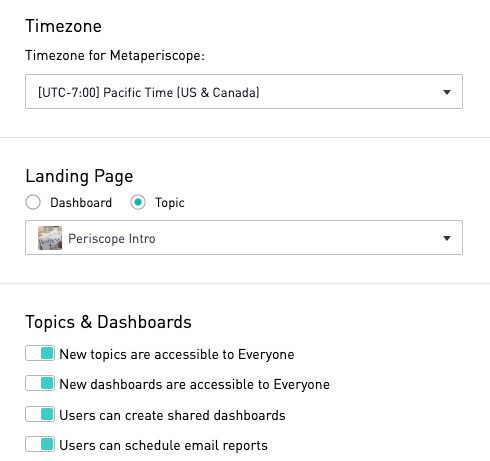Toggle new topics accessible to Everyone
The height and width of the screenshot is (461, 490).
point(40,353)
